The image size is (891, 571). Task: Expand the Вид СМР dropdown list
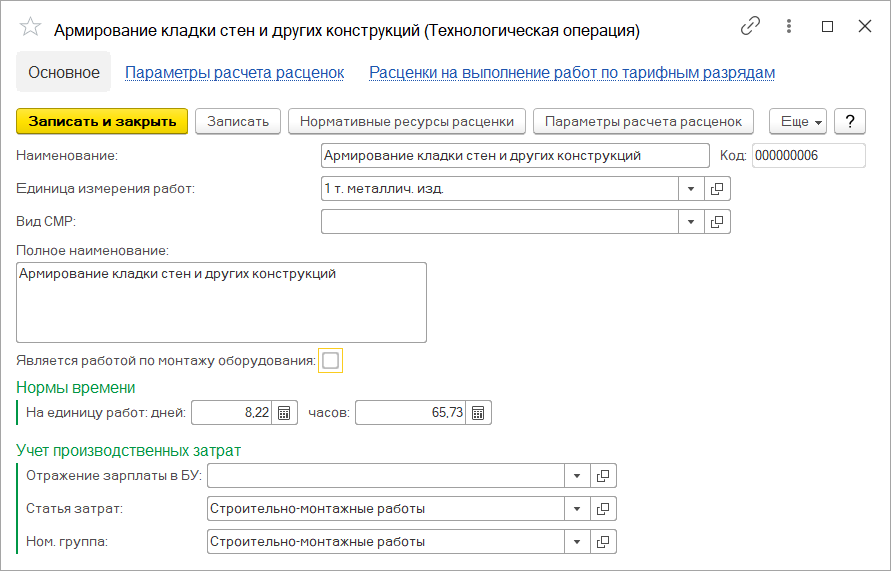692,221
